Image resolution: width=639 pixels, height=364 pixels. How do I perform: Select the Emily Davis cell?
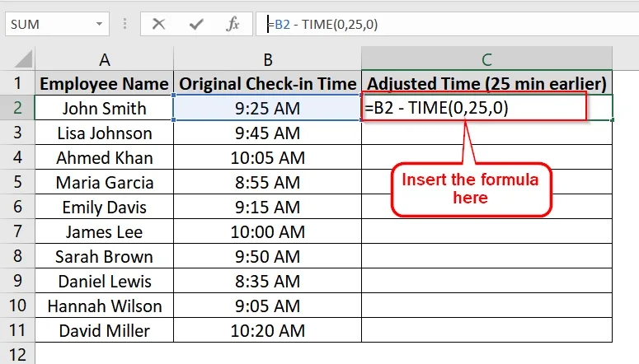(105, 207)
